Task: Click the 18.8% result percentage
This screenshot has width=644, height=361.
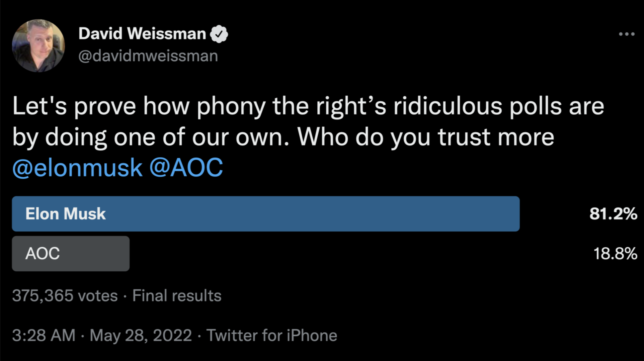Action: (615, 254)
